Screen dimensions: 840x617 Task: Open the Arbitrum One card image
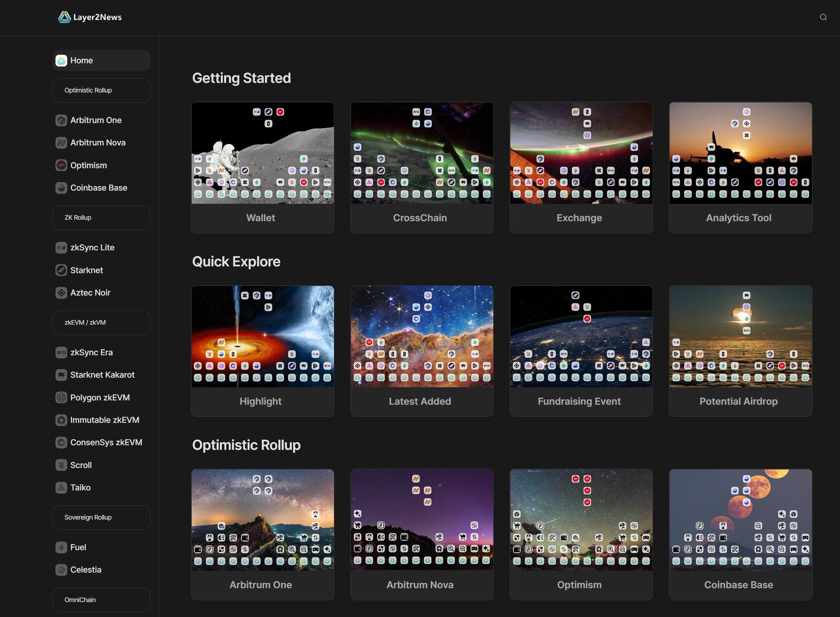coord(262,520)
